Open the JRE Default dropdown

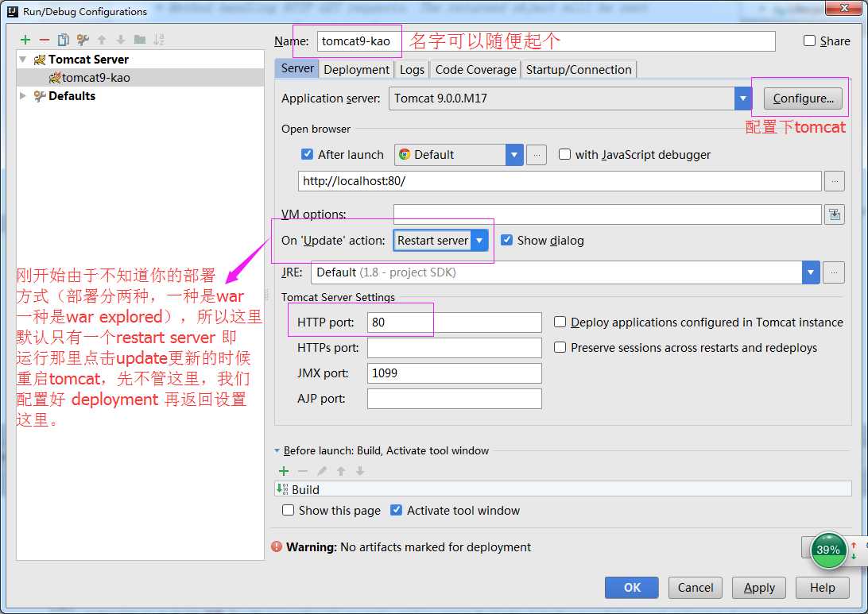point(811,272)
